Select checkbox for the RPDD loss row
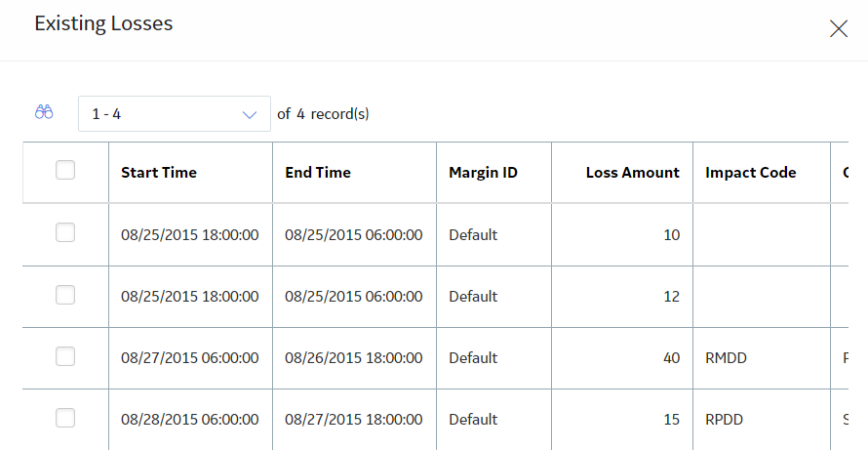The image size is (868, 450). pos(65,418)
